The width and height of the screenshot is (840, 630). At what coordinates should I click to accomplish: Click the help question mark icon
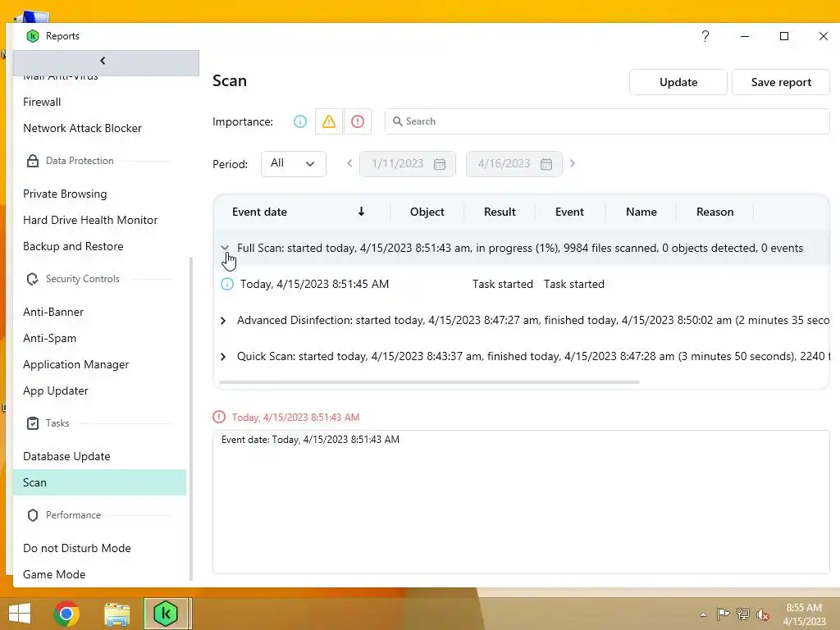(x=705, y=36)
